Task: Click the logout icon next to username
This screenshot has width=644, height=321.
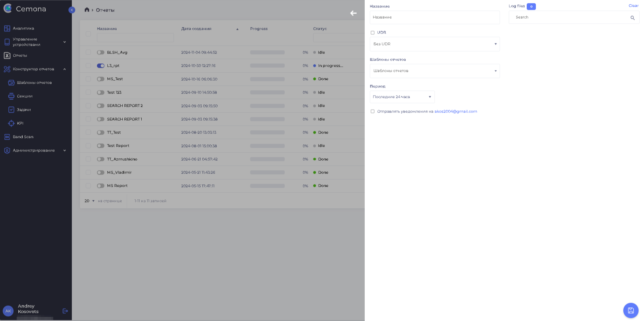Action: (65, 311)
